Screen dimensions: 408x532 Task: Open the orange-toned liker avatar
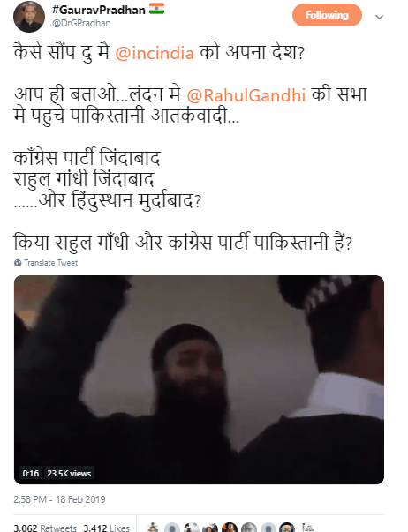(230, 528)
